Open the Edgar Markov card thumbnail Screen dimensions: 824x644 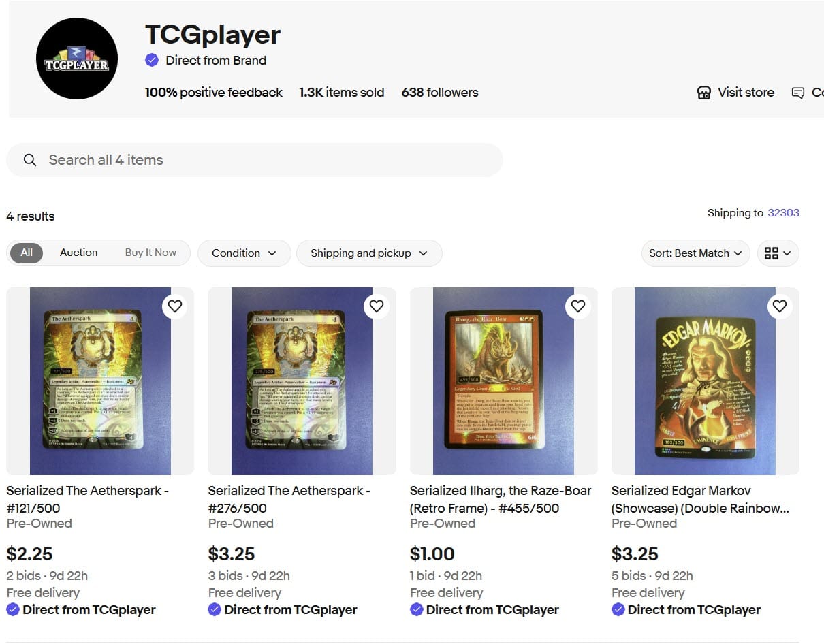click(705, 381)
